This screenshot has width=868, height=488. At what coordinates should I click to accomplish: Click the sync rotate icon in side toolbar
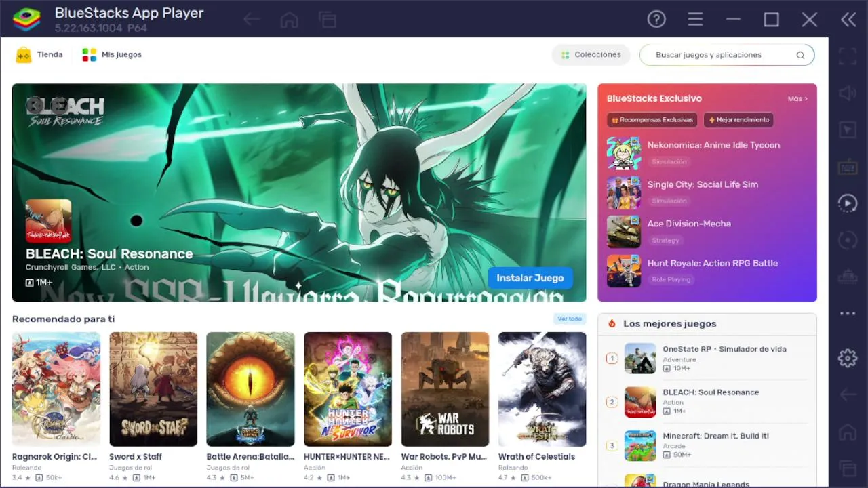(x=848, y=240)
